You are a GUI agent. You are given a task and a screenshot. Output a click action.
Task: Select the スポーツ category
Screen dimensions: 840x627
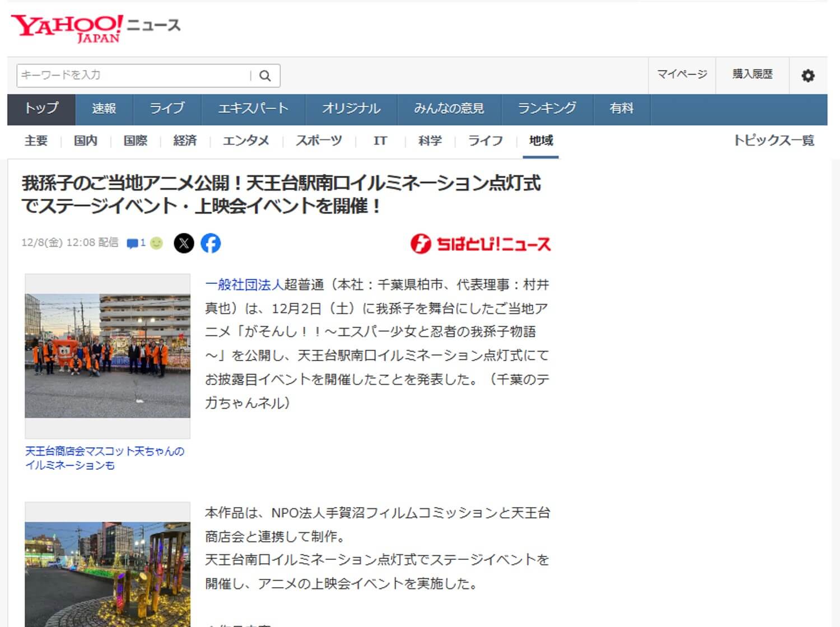point(319,141)
